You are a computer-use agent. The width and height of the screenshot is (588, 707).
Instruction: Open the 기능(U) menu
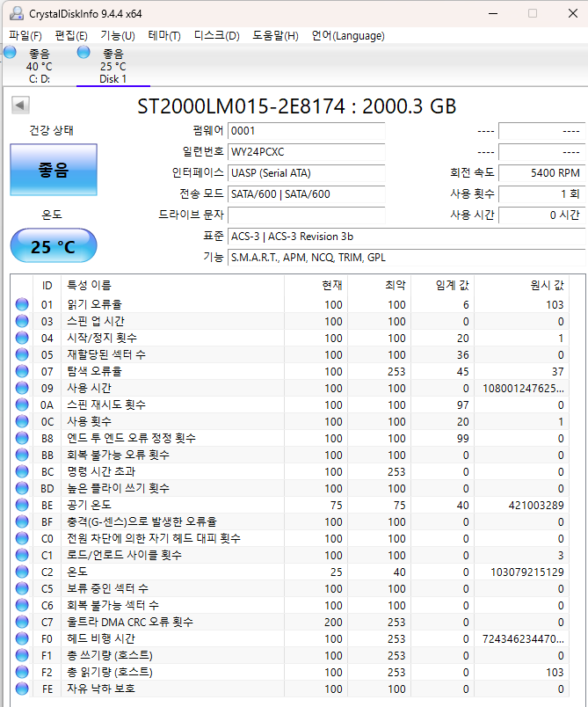click(118, 36)
